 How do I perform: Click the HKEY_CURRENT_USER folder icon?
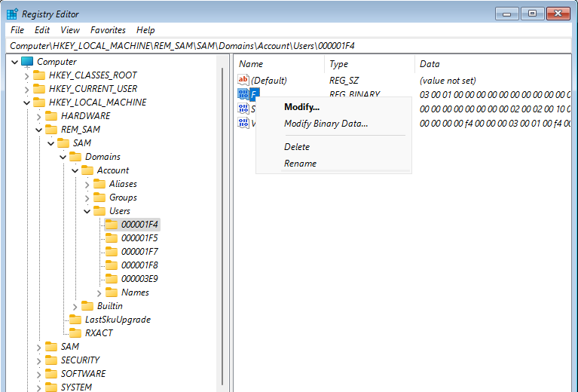coord(39,89)
